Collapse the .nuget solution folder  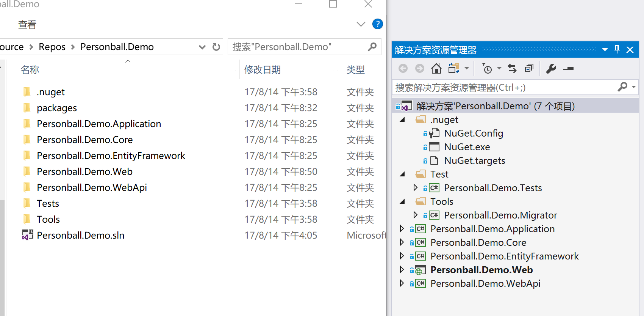click(x=402, y=119)
